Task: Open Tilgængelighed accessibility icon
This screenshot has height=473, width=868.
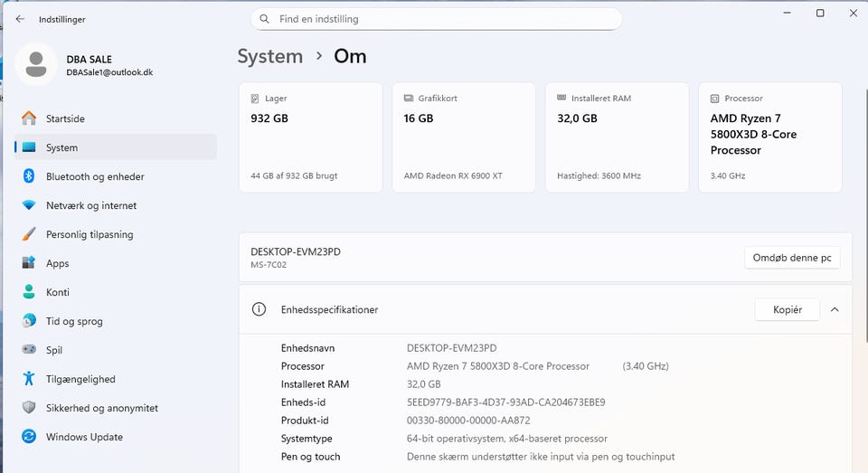Action: [x=29, y=379]
